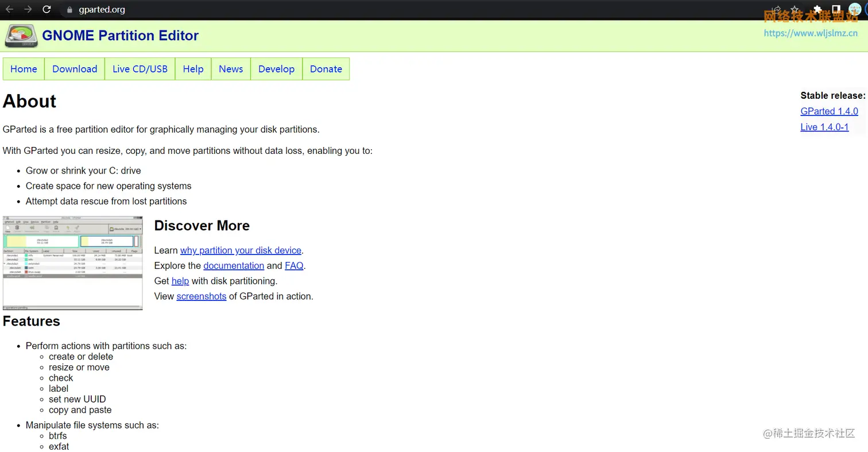Click the 'check' list item
This screenshot has height=452, width=868.
[61, 378]
